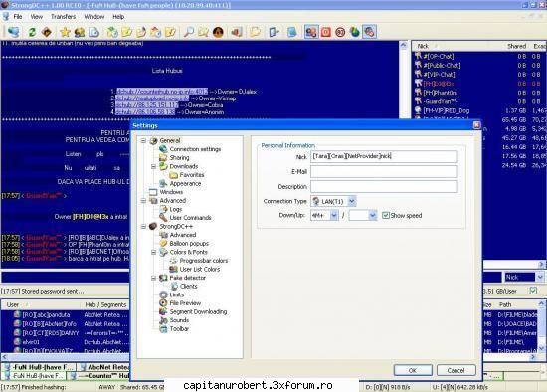547x392 pixels.
Task: Collapse the Colors & Fonts node
Action: tap(153, 252)
